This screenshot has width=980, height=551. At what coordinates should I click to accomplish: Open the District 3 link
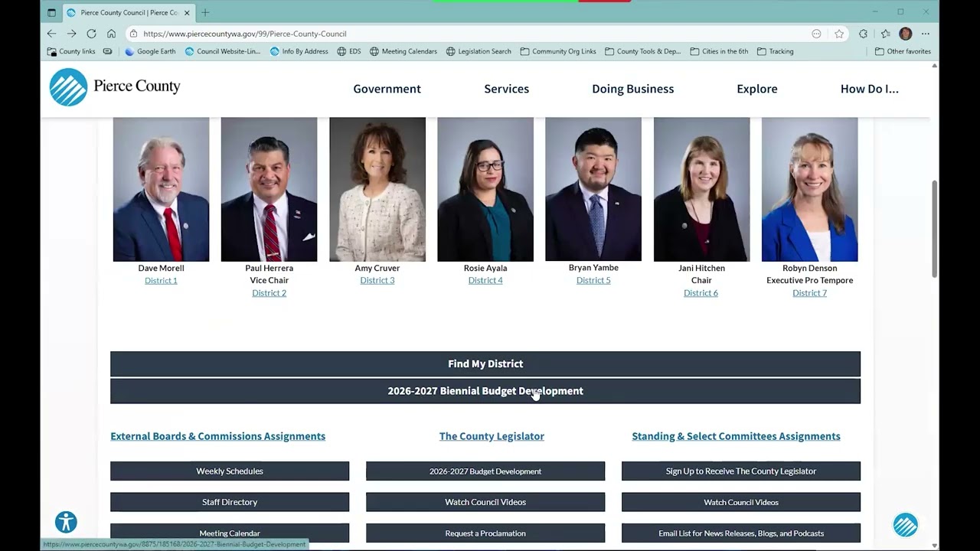[x=377, y=280]
